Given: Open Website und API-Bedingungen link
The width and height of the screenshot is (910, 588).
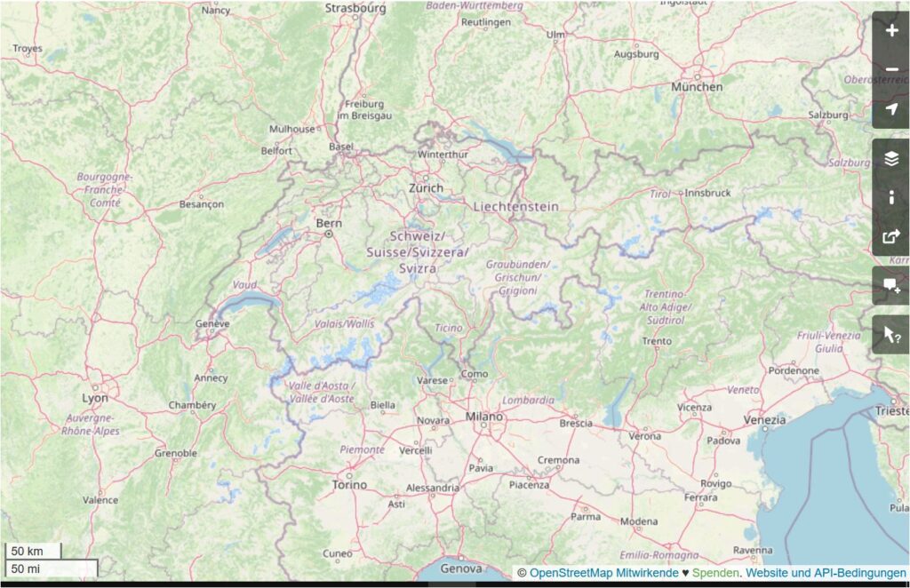Looking at the screenshot, I should (826, 573).
